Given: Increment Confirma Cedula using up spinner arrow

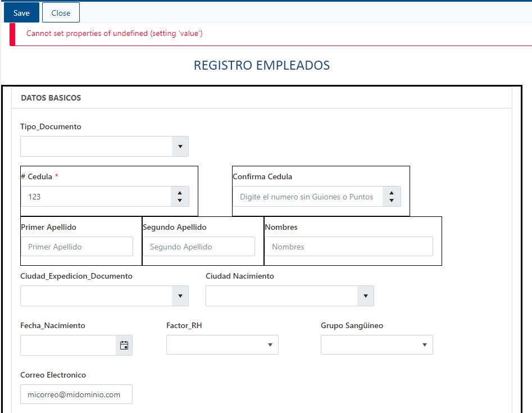Looking at the screenshot, I should click(x=392, y=193).
